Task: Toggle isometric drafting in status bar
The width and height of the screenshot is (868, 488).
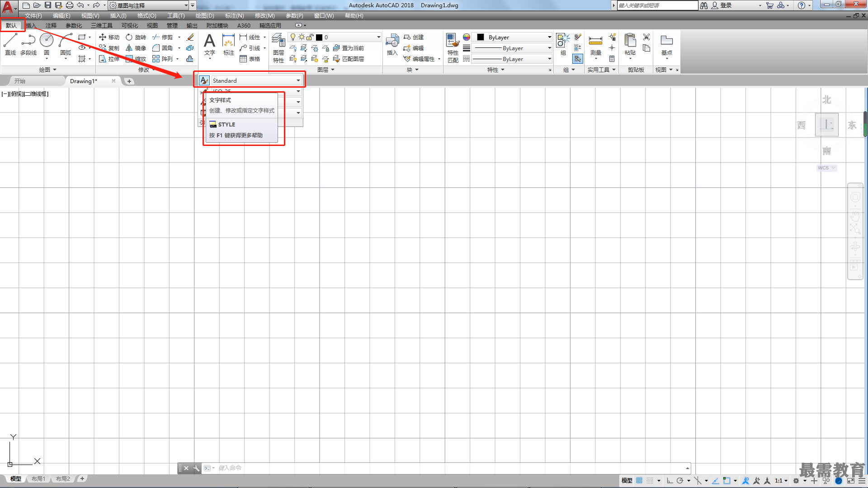Action: pyautogui.click(x=698, y=481)
